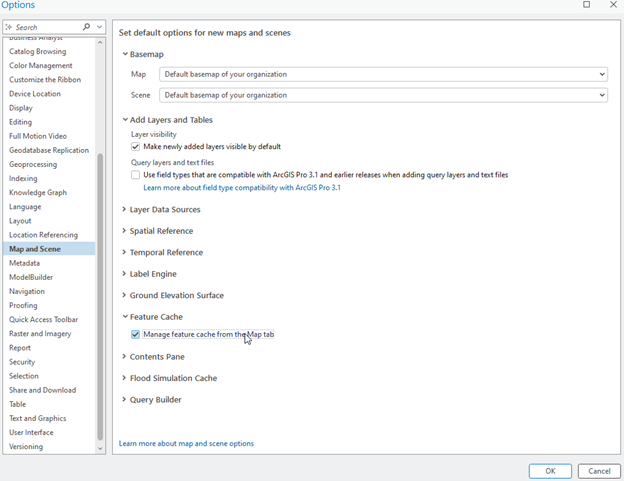624x481 pixels.
Task: Open the Map basemap dropdown
Action: [383, 74]
